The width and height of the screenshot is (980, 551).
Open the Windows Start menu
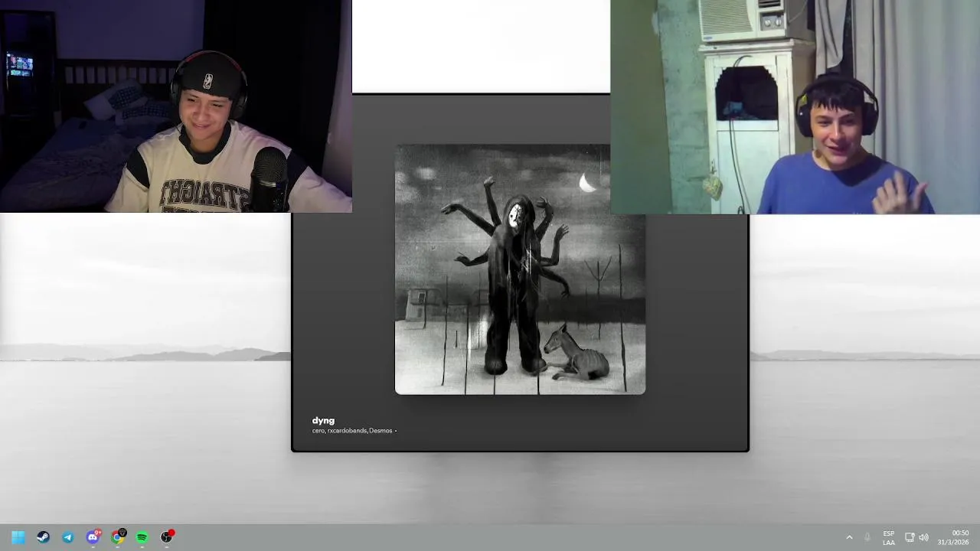point(18,537)
